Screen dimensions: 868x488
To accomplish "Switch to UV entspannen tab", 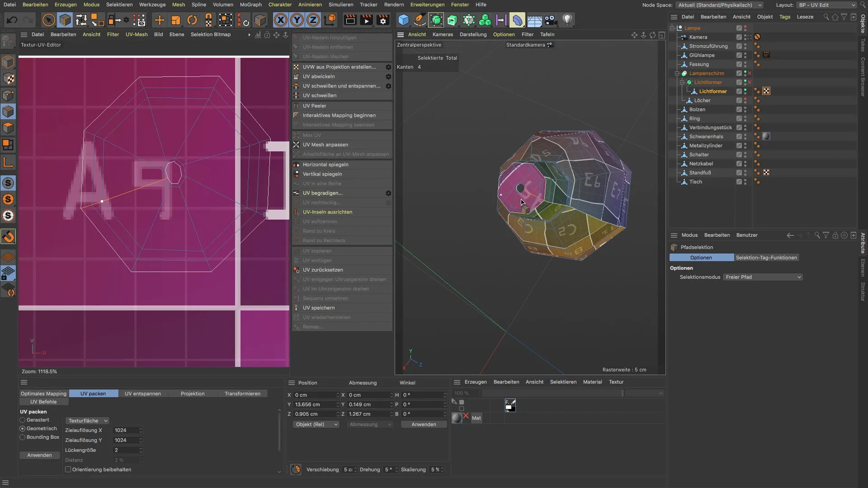I will (x=143, y=394).
